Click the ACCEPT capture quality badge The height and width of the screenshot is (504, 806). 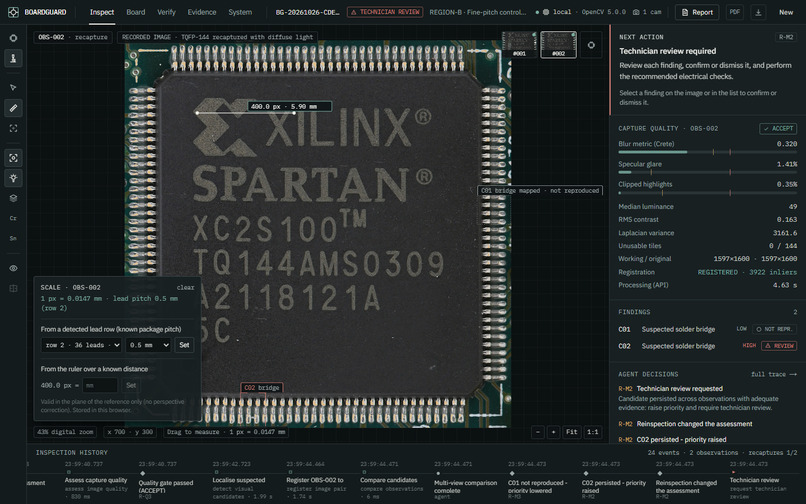tap(778, 129)
